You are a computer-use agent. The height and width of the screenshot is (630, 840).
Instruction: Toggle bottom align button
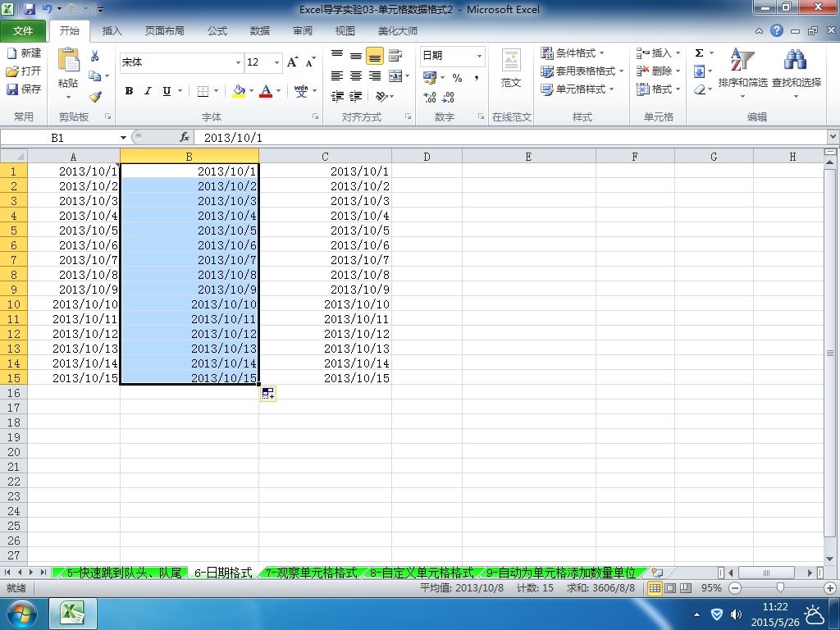coord(375,55)
